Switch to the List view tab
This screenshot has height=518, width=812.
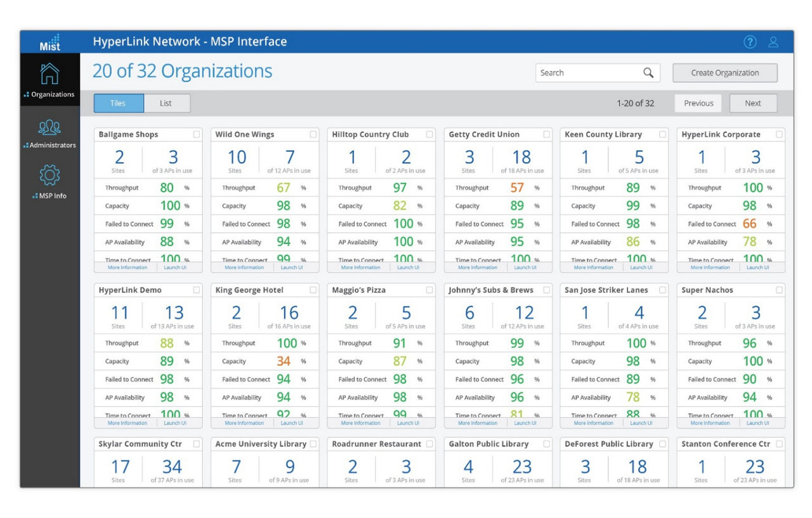tap(167, 103)
